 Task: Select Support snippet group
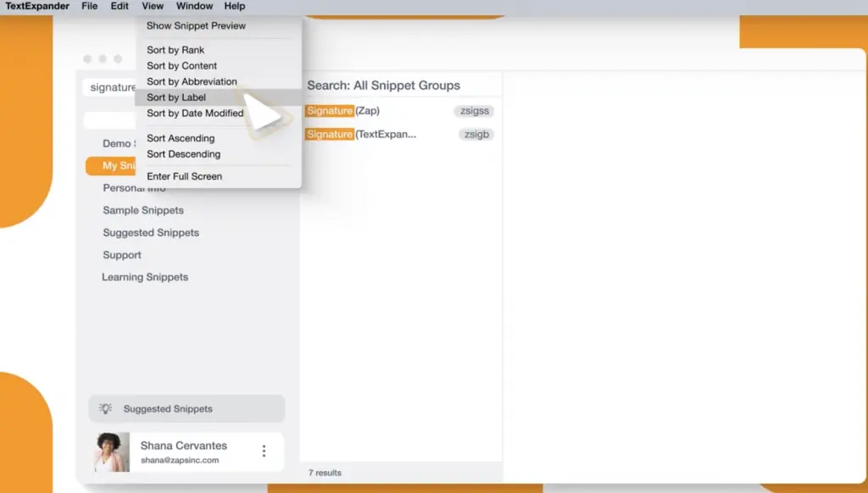pos(122,255)
